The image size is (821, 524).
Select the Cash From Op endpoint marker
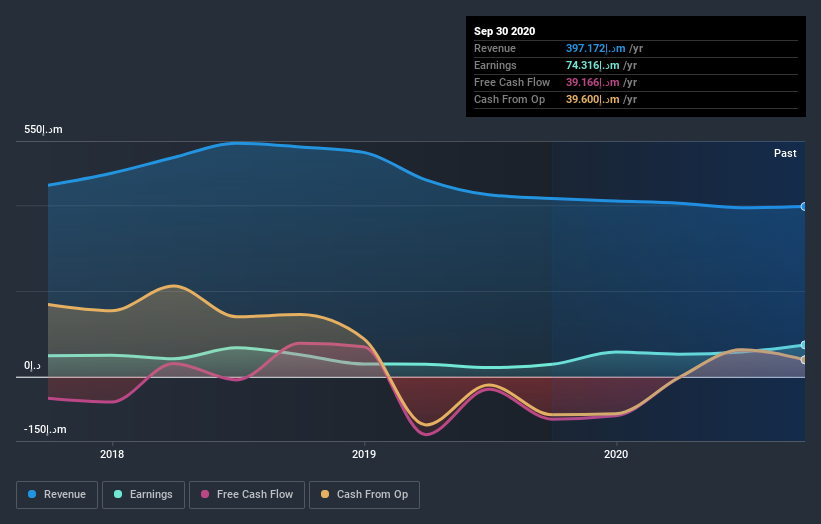click(803, 360)
